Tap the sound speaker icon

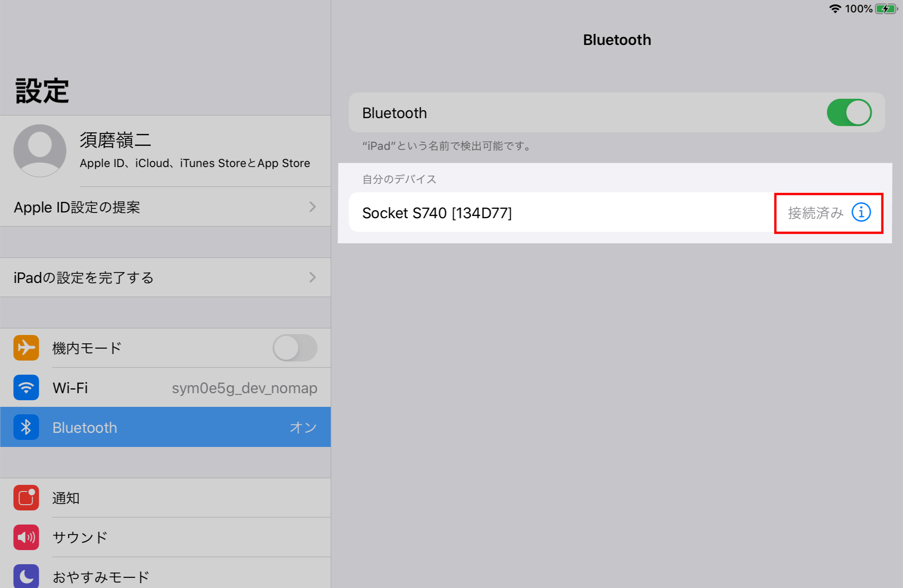[26, 537]
